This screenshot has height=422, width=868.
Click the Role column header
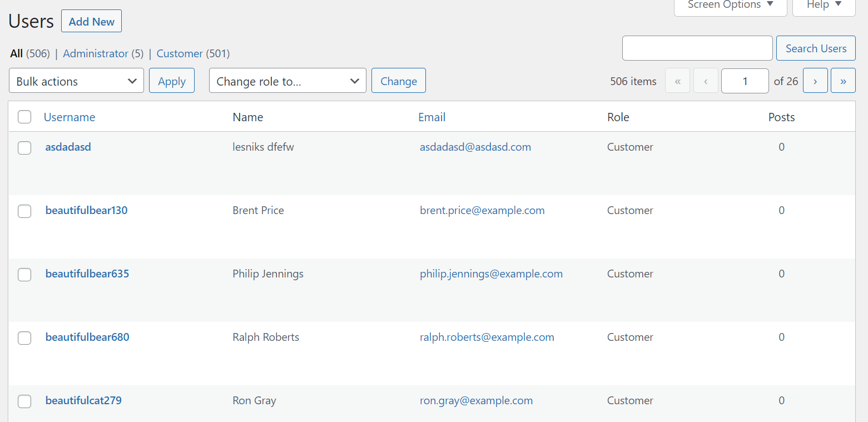point(618,117)
